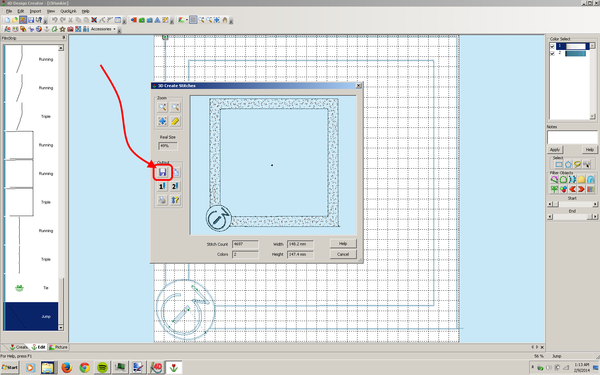Click the print icon in Output group

pyautogui.click(x=163, y=200)
